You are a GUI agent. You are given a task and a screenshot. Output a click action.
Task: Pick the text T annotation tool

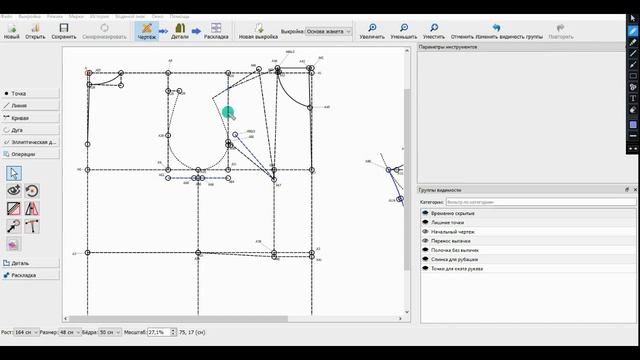(633, 98)
